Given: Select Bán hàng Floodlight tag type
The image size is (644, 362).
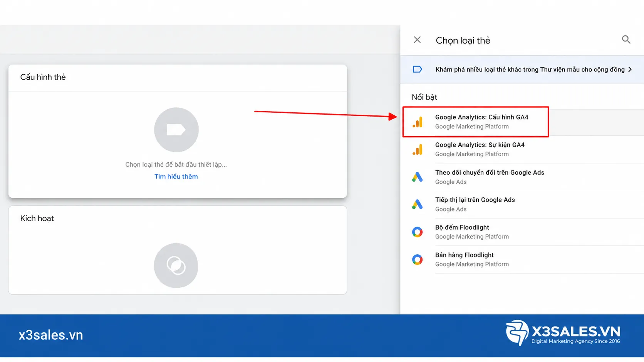Looking at the screenshot, I should (x=522, y=260).
